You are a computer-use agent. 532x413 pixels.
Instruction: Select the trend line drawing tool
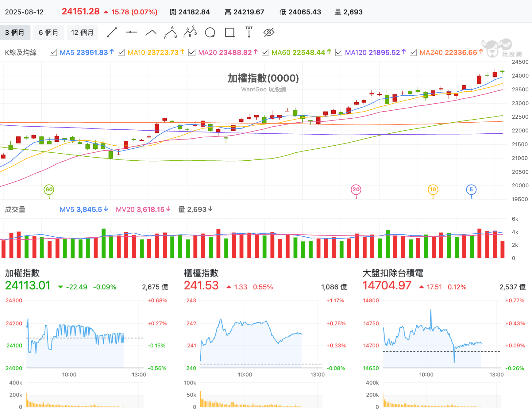click(x=112, y=33)
